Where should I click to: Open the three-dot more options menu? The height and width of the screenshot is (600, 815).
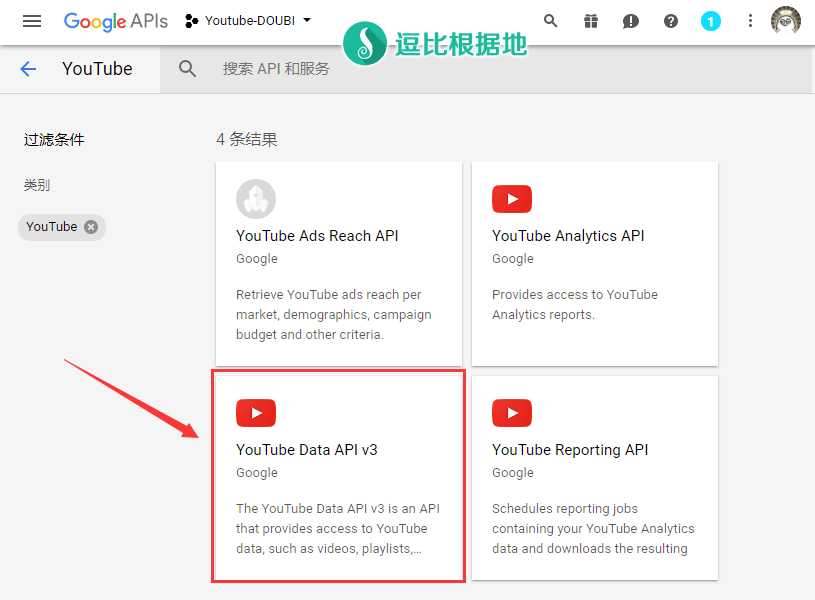point(751,21)
